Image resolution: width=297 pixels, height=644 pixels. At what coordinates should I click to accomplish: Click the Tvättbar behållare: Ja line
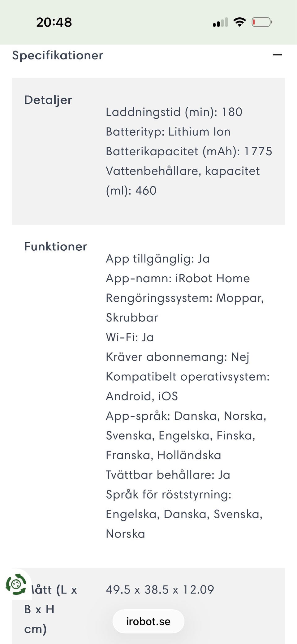point(168,475)
